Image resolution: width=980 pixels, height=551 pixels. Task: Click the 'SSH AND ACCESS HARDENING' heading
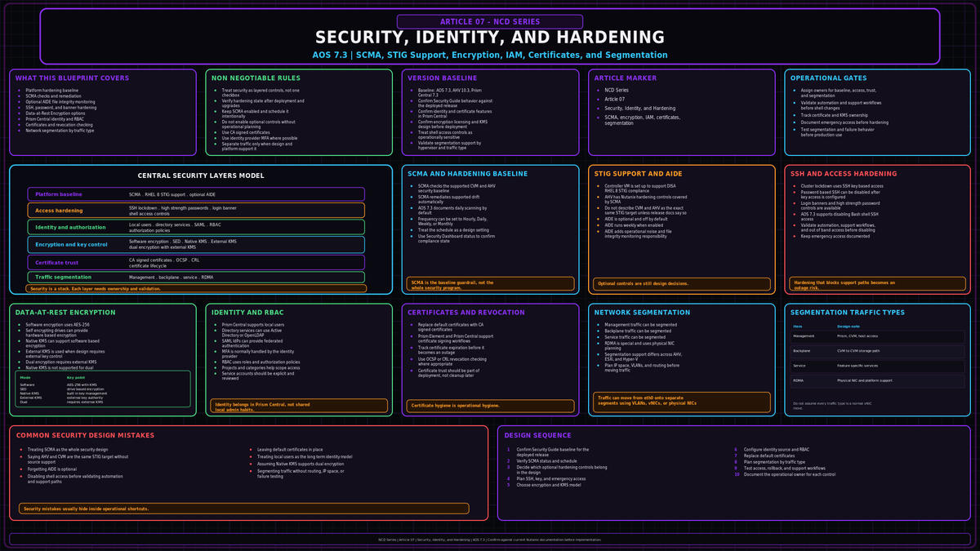click(844, 174)
